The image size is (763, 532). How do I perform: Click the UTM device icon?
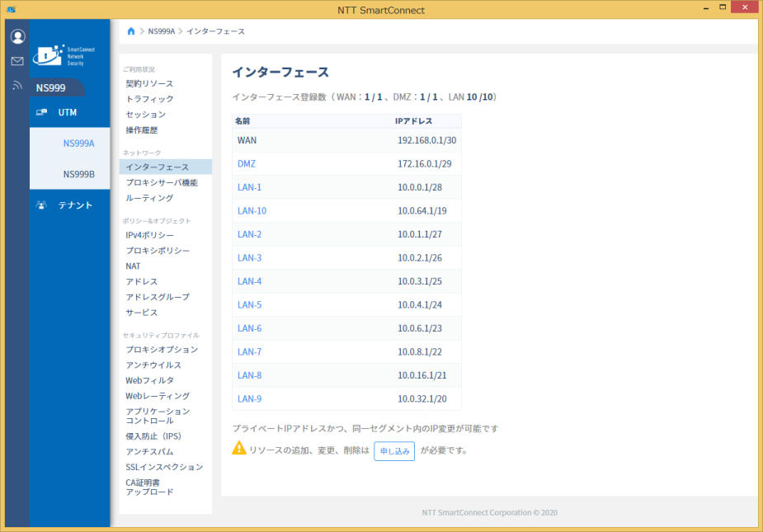(x=41, y=112)
